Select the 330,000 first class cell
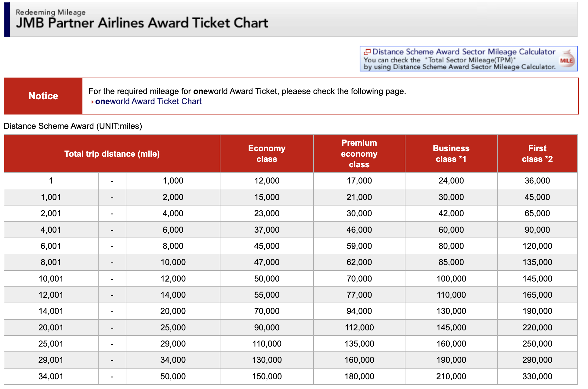 [x=537, y=376]
